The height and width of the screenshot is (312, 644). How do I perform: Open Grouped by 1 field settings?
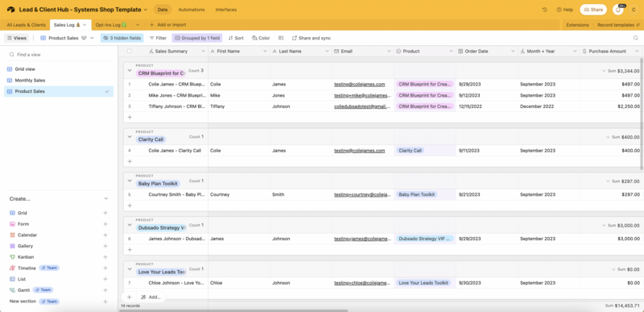(197, 38)
